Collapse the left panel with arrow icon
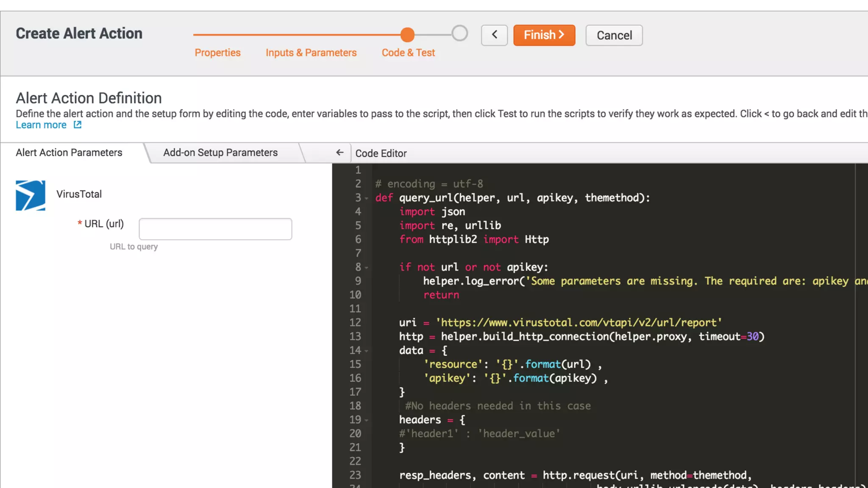 pyautogui.click(x=339, y=152)
